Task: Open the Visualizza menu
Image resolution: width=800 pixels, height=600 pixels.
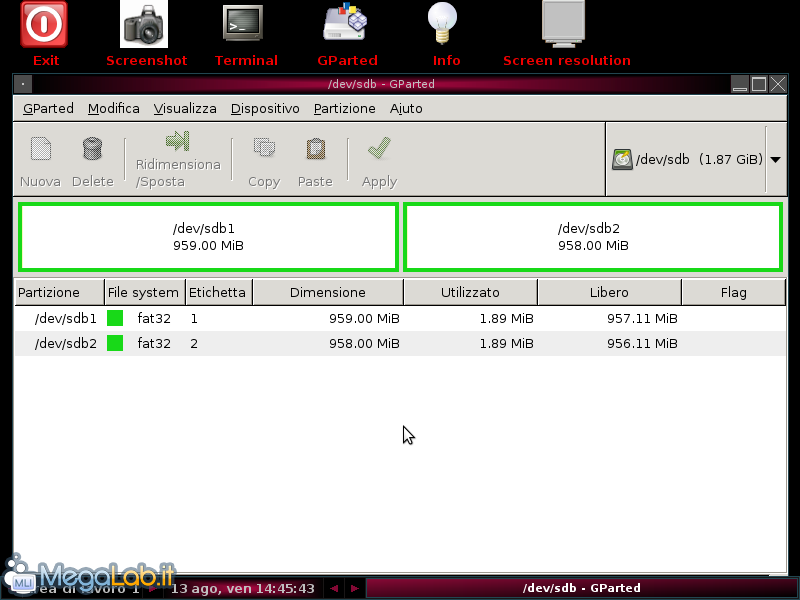Action: [x=185, y=109]
